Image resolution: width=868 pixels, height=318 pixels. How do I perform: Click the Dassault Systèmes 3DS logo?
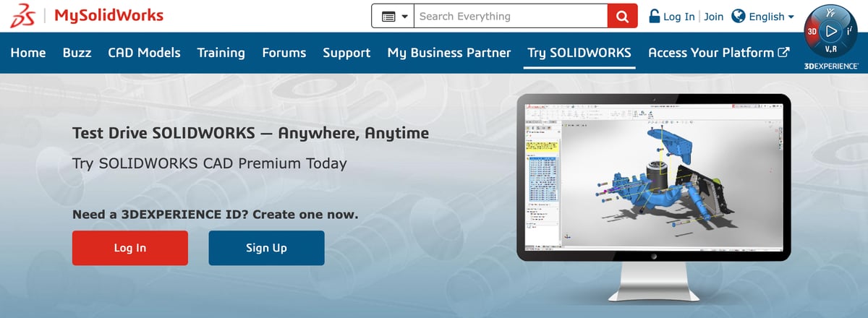(x=22, y=16)
